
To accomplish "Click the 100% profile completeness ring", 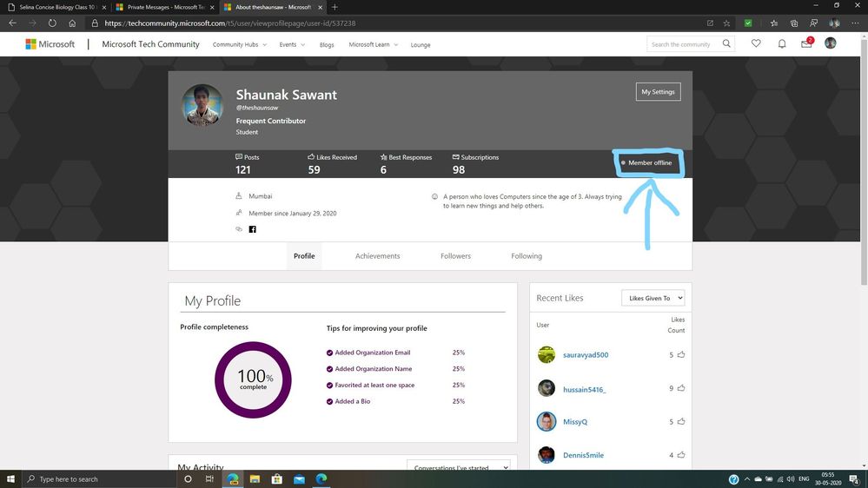I will (x=253, y=379).
